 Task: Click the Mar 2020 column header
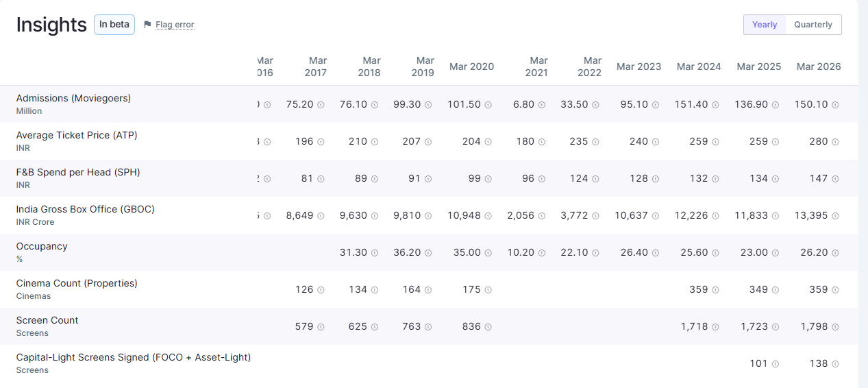471,66
